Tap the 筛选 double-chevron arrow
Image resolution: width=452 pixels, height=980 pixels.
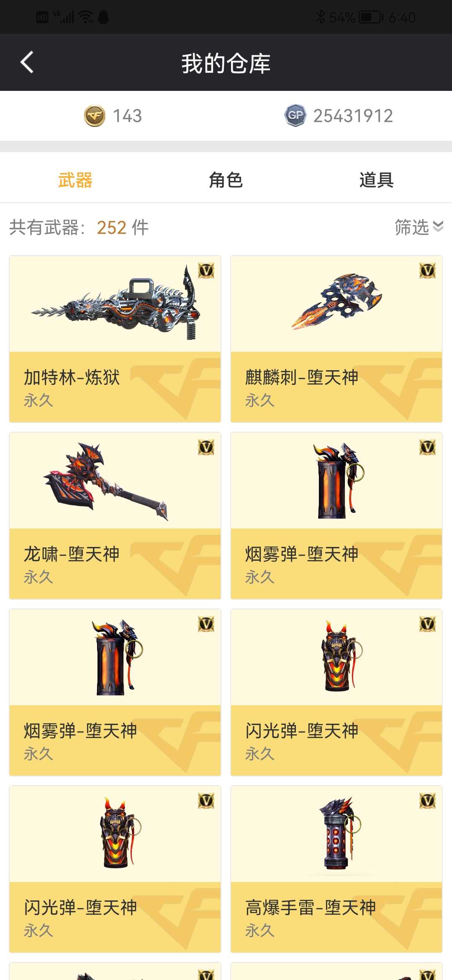click(x=438, y=227)
